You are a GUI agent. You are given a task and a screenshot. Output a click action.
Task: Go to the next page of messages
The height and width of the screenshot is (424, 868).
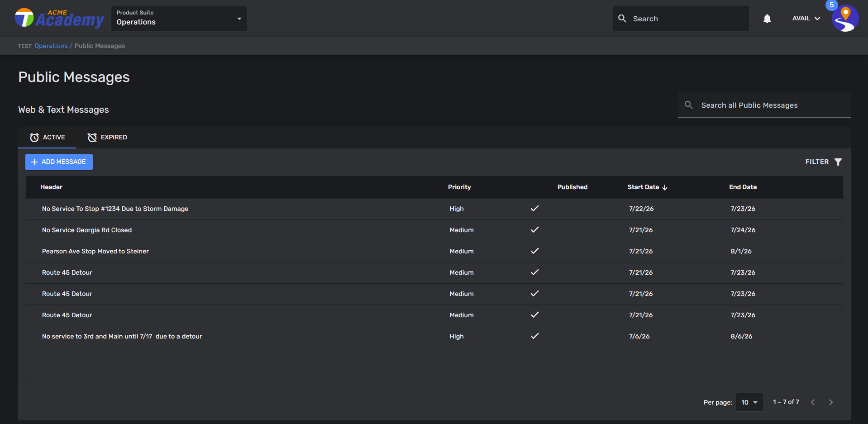coord(831,402)
